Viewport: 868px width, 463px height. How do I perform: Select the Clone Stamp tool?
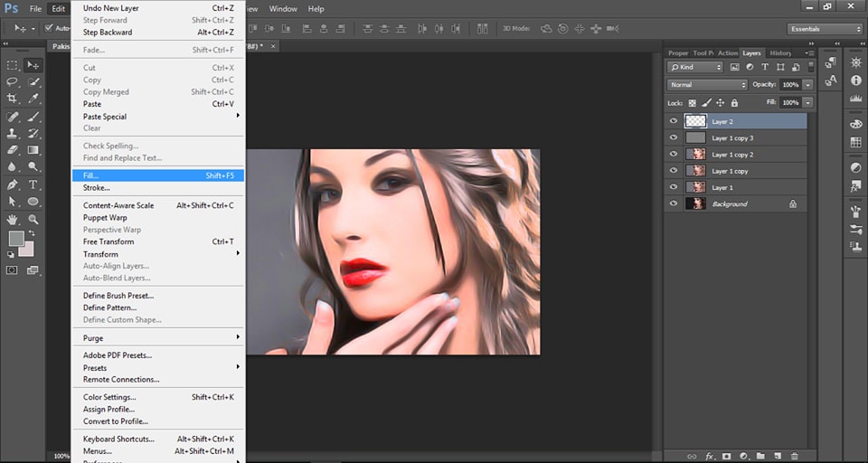click(13, 133)
